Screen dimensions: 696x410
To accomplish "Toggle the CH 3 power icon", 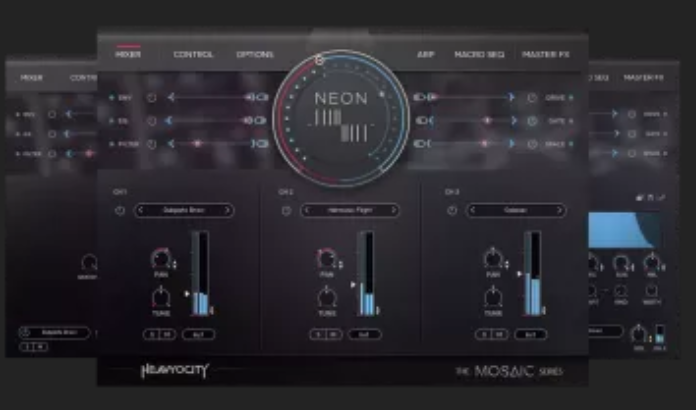I will point(452,210).
